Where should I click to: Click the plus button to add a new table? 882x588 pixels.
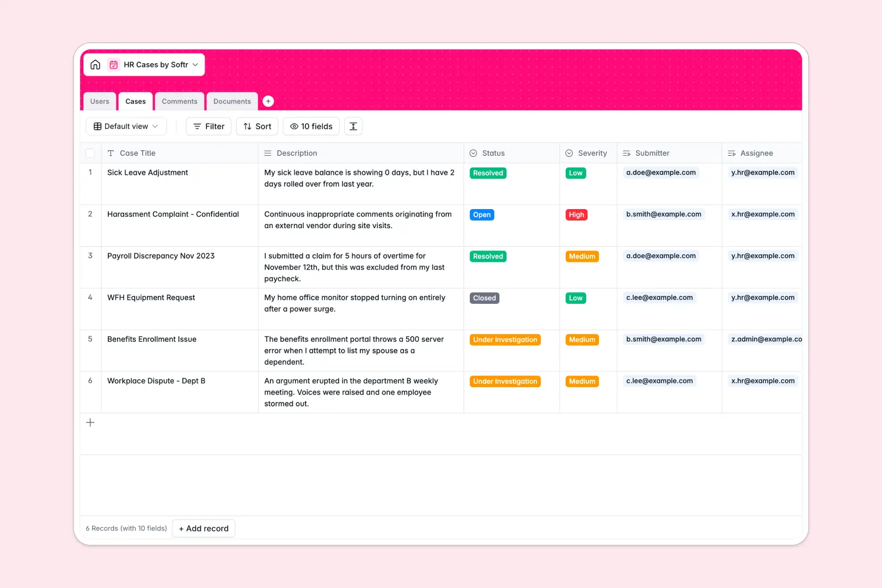268,101
